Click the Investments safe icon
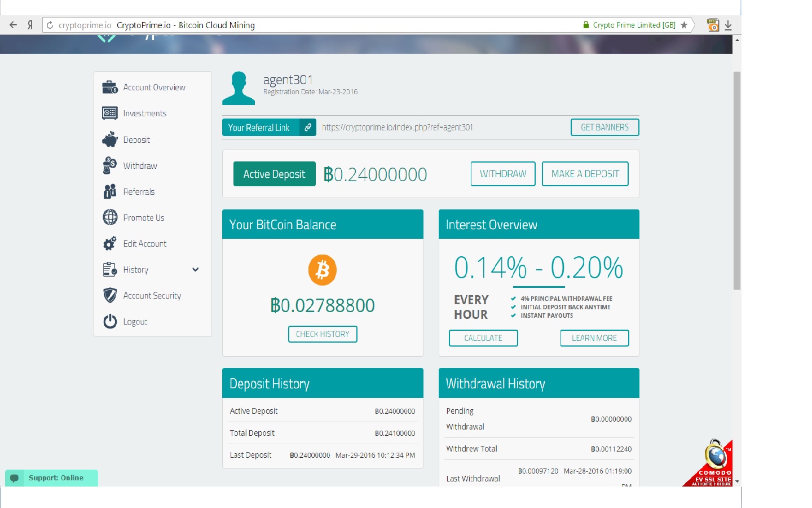Viewport: 812px width, 508px height. click(110, 113)
